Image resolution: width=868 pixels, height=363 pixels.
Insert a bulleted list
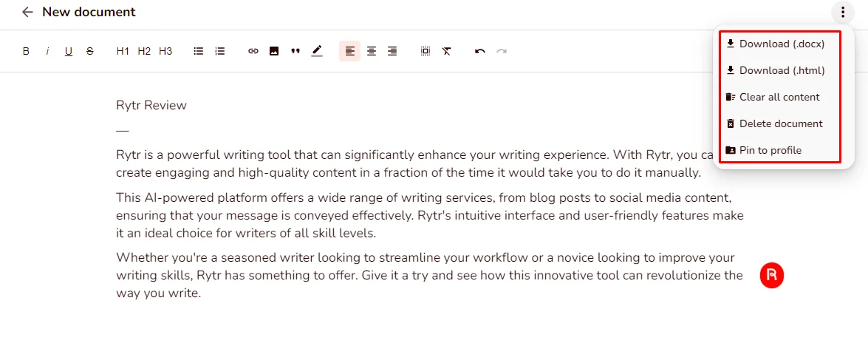[x=199, y=51]
